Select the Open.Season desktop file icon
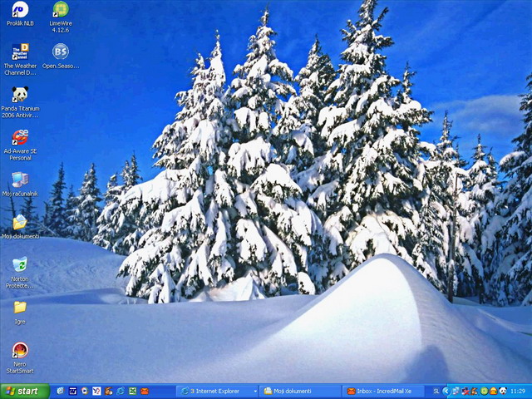532x399 pixels. [x=61, y=52]
